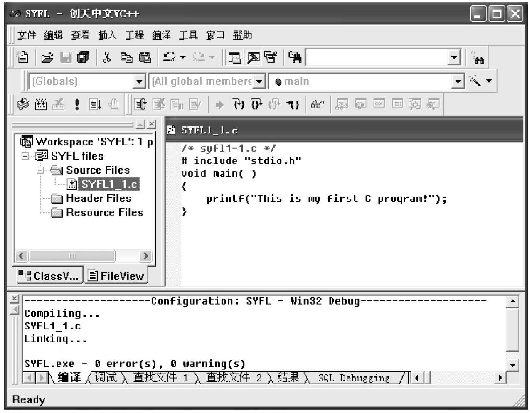Switch to the SQL Debugging output tab
532x413 pixels.
coord(354,378)
